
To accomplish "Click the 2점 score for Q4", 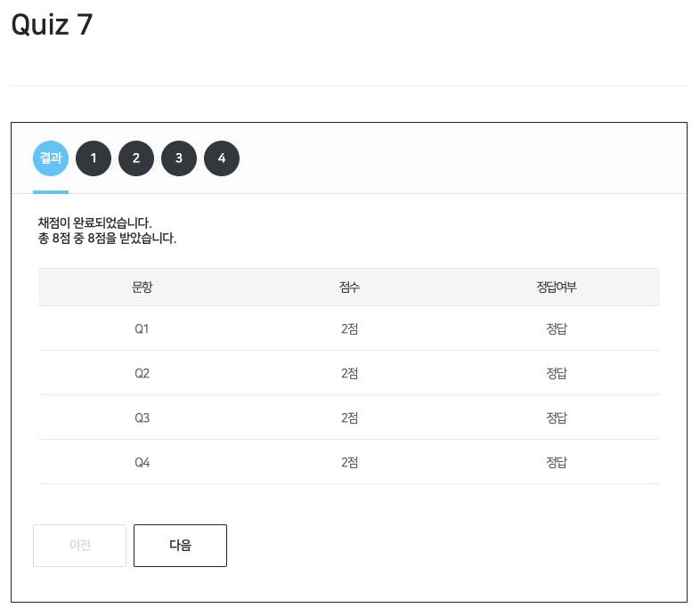I will [x=349, y=463].
